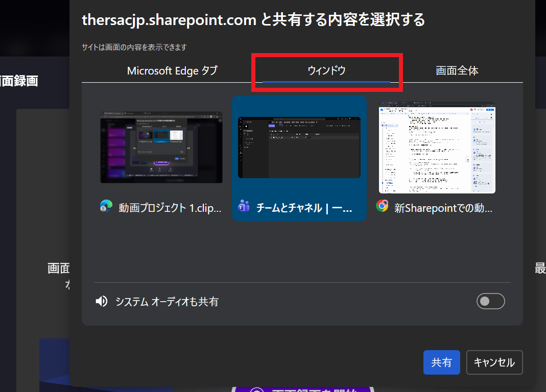
Task: Click the 動画プロジェクト 1.clip title label
Action: tap(170, 208)
